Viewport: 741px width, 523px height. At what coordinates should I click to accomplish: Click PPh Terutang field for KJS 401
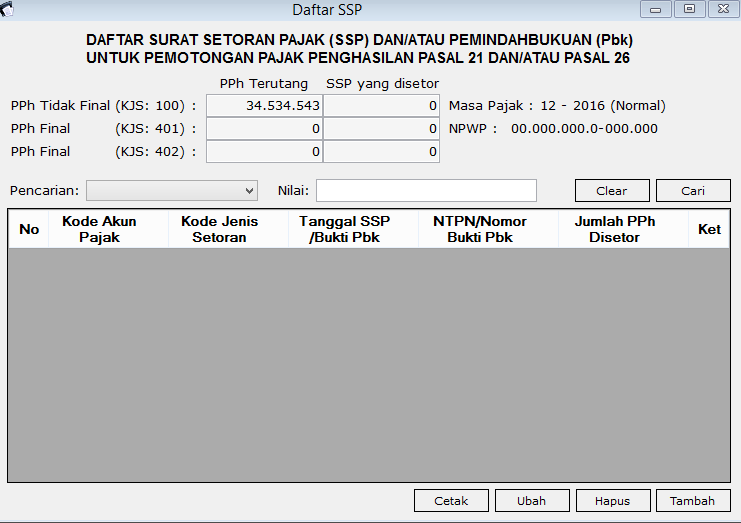pyautogui.click(x=265, y=129)
